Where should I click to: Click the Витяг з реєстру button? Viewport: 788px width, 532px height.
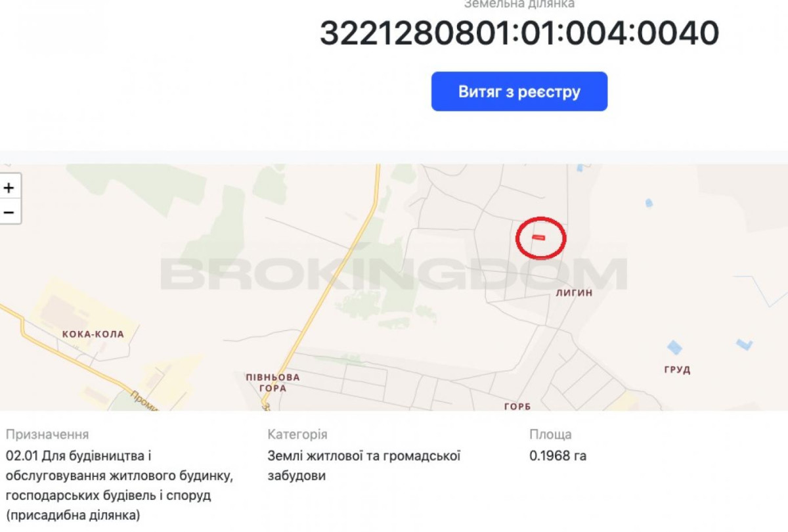tap(519, 91)
